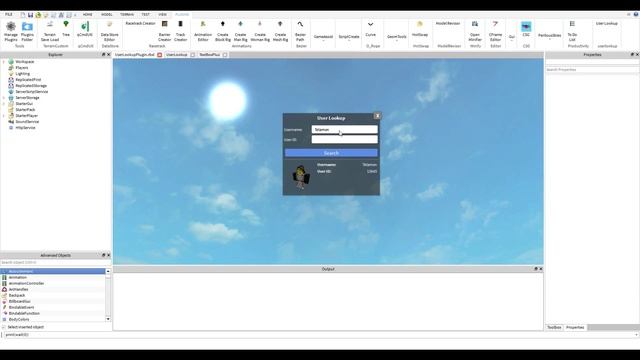Create a Woman Rig
The width and height of the screenshot is (640, 360).
260,31
